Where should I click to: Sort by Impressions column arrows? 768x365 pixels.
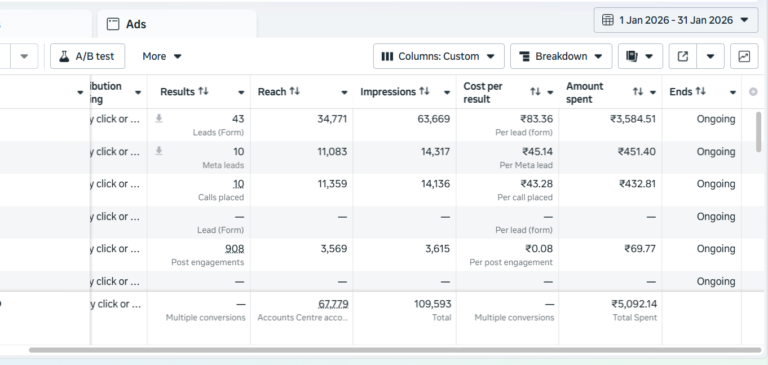[x=424, y=92]
